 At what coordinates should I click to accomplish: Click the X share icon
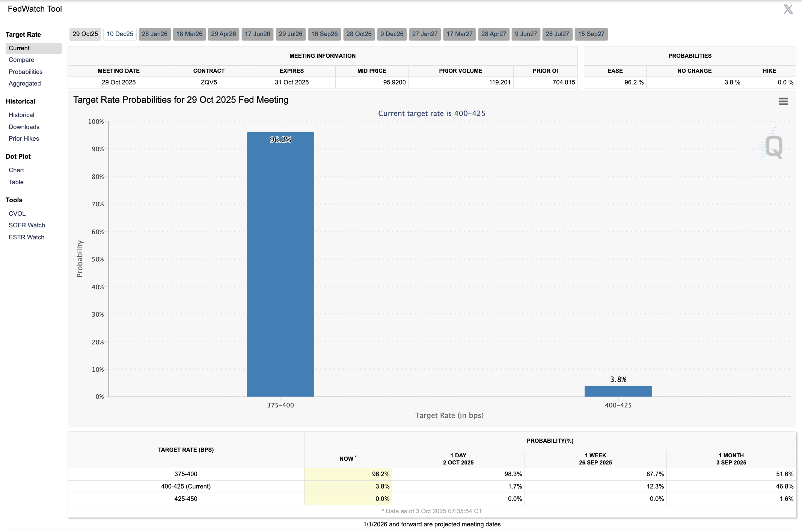pyautogui.click(x=788, y=9)
